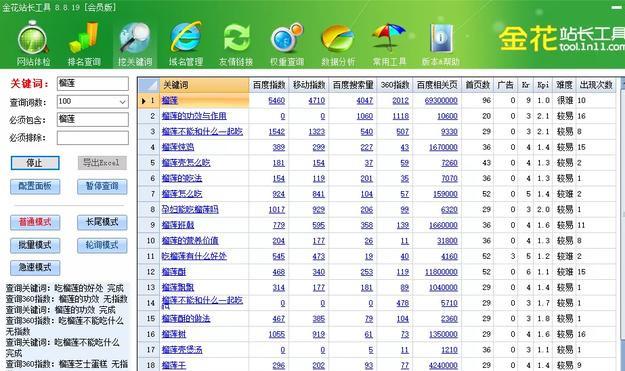Sort table by 出现次数 column header
The image size is (625, 371).
[596, 85]
